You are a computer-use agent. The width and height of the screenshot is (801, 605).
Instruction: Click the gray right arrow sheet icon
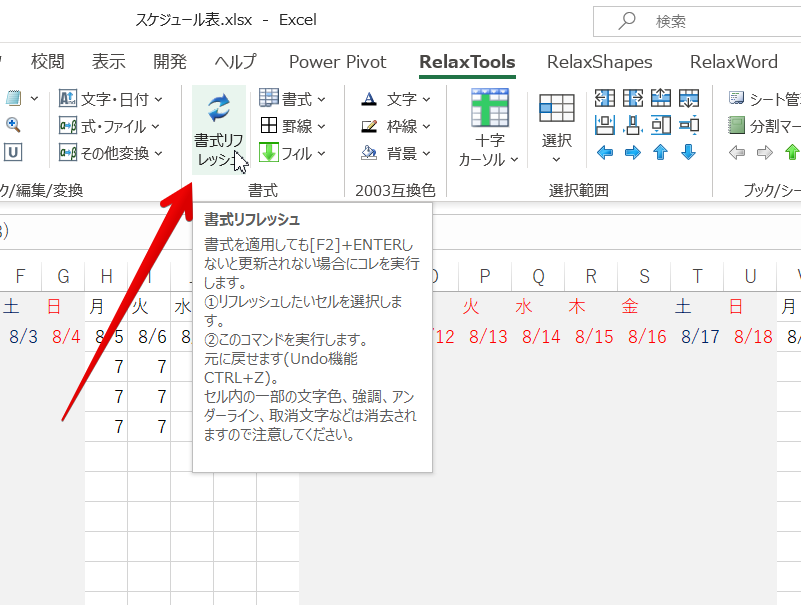[x=765, y=152]
